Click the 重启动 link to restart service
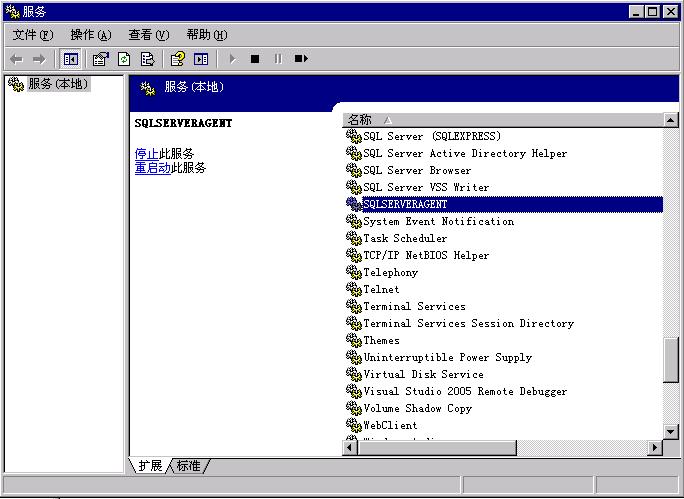Viewport: 684px width, 499px height. [x=152, y=168]
